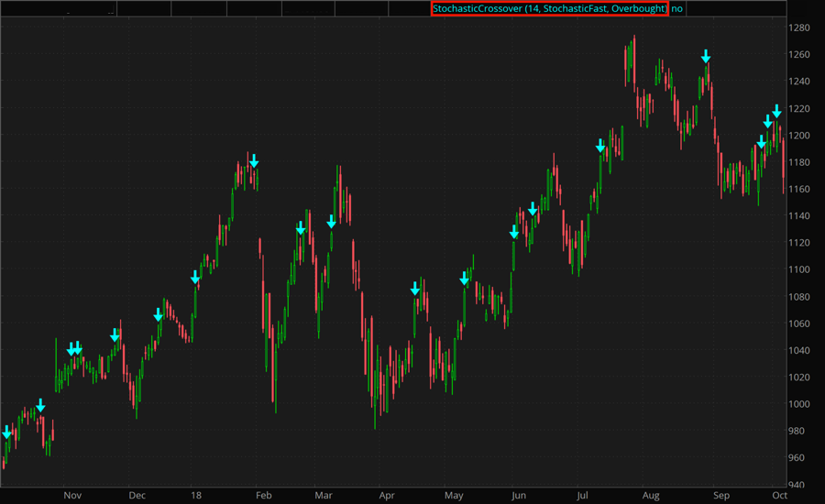The image size is (825, 504).
Task: Click the 'Nov' label on the time axis
Action: pos(72,495)
